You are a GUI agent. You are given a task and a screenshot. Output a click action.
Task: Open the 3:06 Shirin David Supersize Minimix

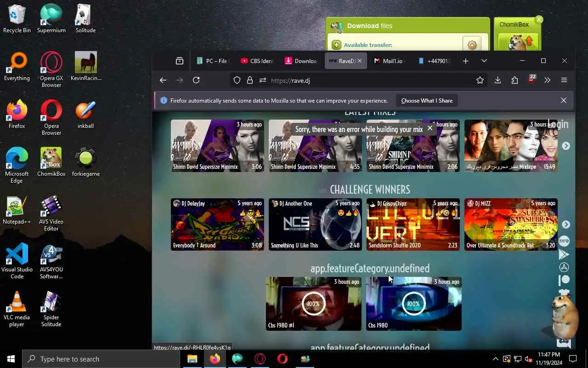[217, 145]
